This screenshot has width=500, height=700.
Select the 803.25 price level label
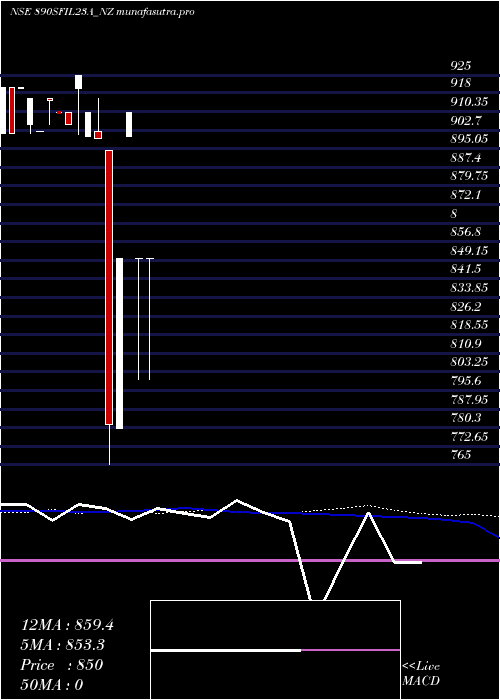(469, 362)
